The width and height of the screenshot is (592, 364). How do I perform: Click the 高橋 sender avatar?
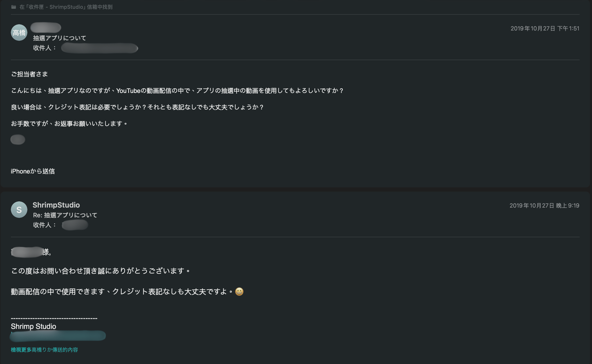point(19,33)
